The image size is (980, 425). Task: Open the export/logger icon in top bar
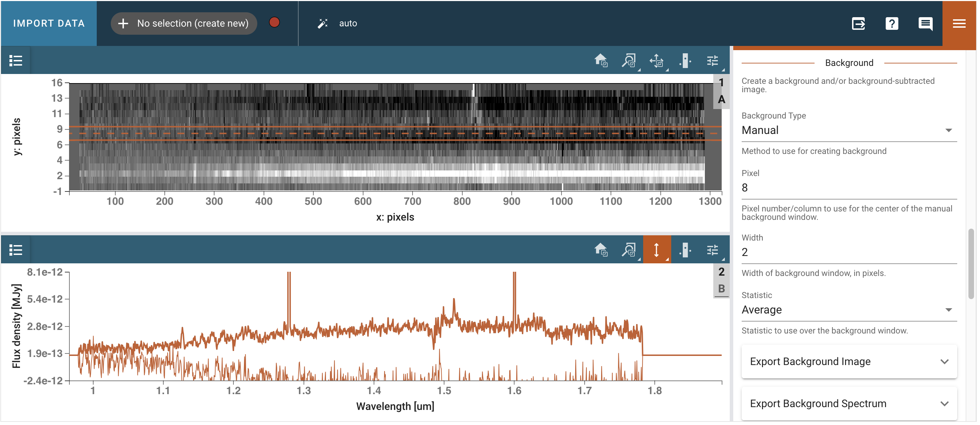pyautogui.click(x=858, y=23)
